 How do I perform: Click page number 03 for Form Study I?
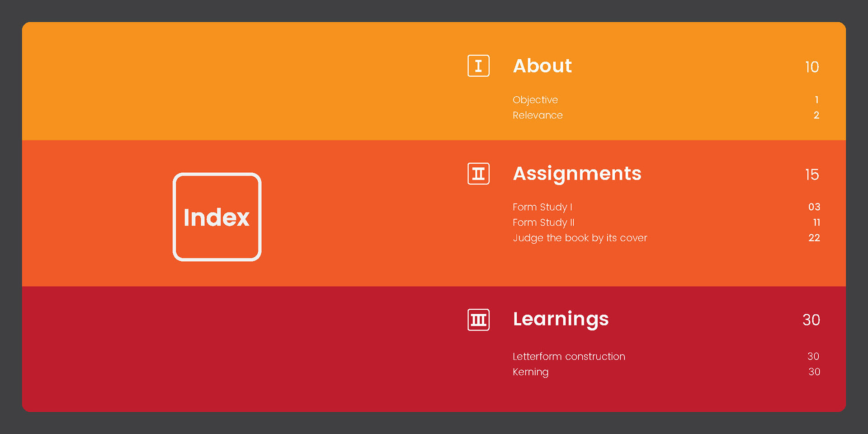814,207
